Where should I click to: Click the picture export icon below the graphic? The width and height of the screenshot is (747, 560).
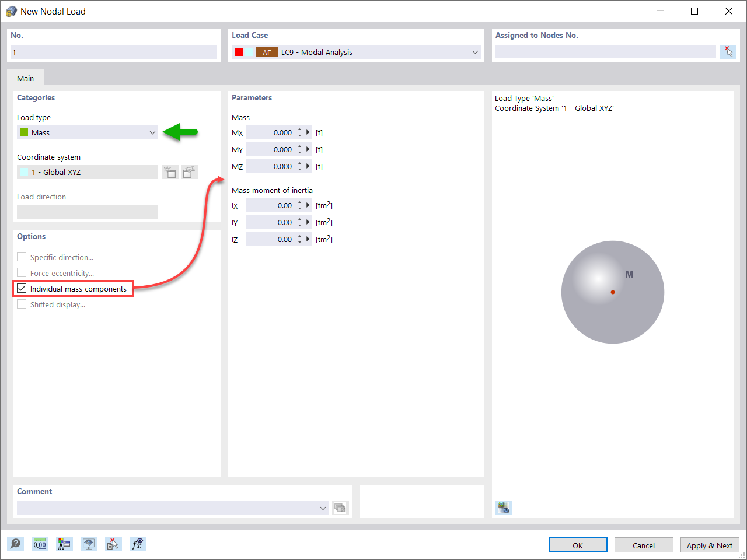pyautogui.click(x=504, y=507)
